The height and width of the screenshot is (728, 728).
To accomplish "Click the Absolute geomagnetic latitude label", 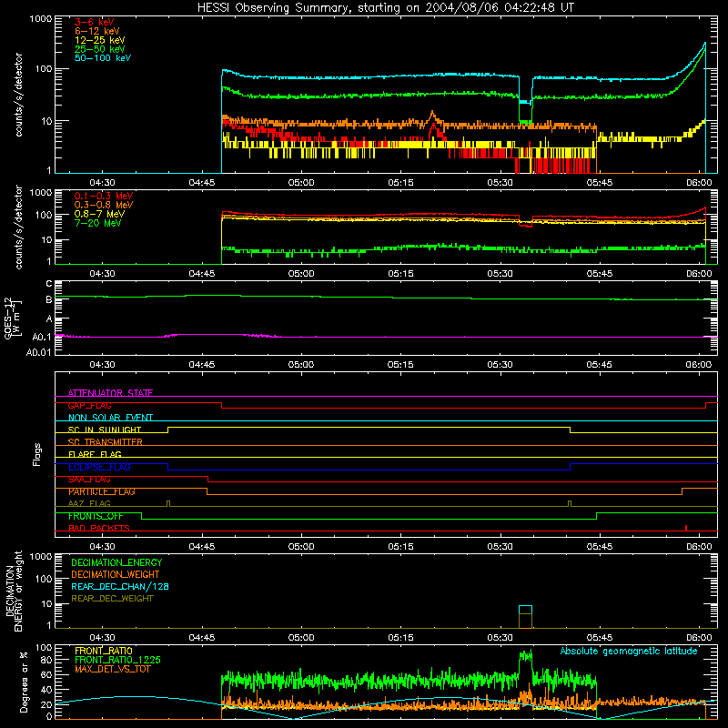I will pos(629,651).
